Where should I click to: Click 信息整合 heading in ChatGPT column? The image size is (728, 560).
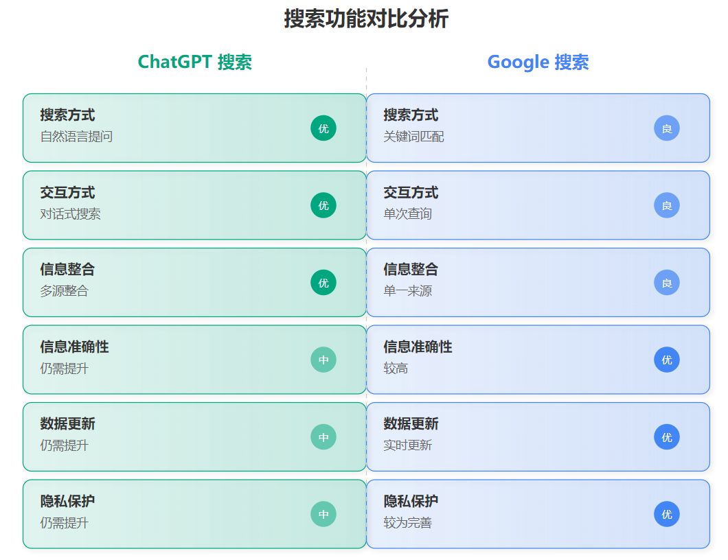67,270
